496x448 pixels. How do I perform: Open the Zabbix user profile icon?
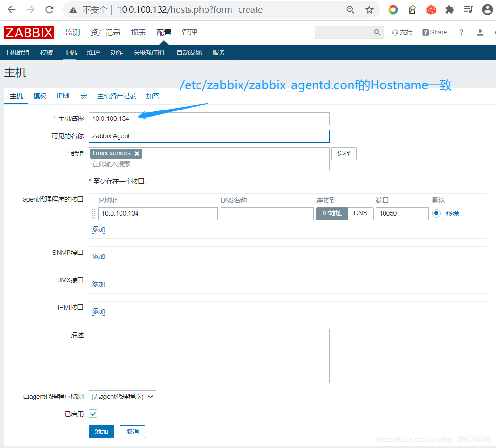[480, 32]
